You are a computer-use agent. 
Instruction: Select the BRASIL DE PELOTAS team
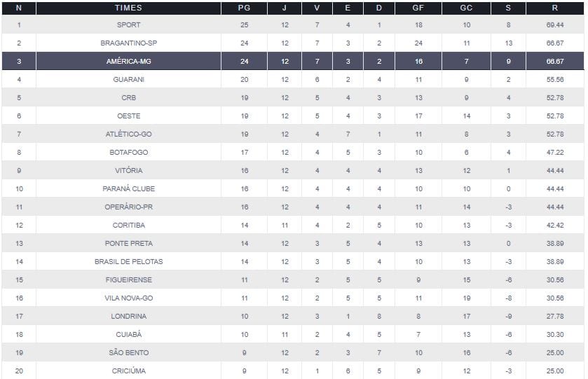129,262
